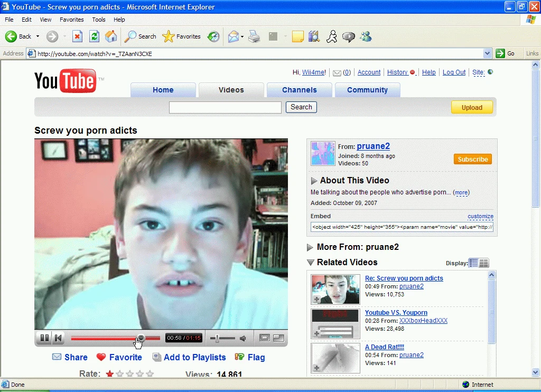
Task: Click the video progress seek bar
Action: 116,338
